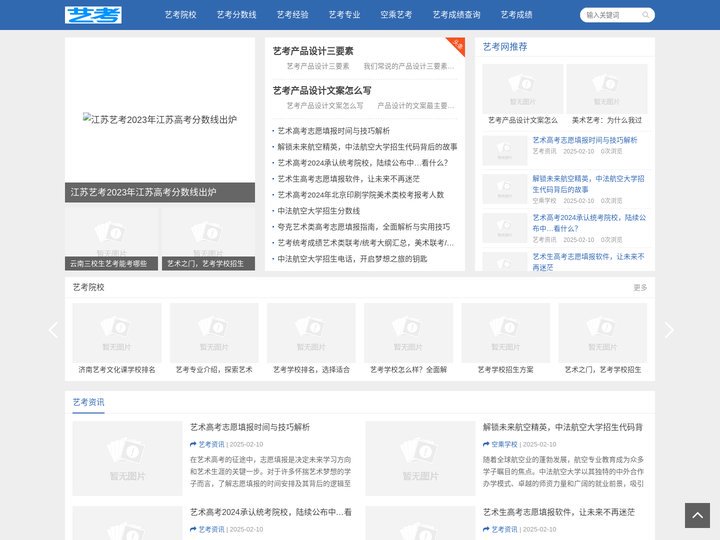Image resolution: width=720 pixels, height=540 pixels.
Task: Click 艺考院校 section heading
Action: [89, 287]
